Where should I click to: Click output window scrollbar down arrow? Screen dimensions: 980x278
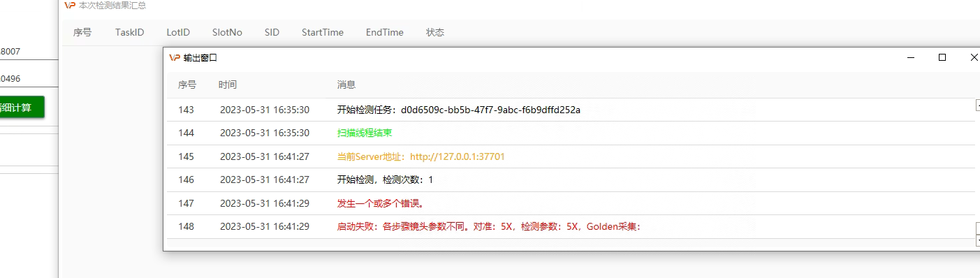978,240
